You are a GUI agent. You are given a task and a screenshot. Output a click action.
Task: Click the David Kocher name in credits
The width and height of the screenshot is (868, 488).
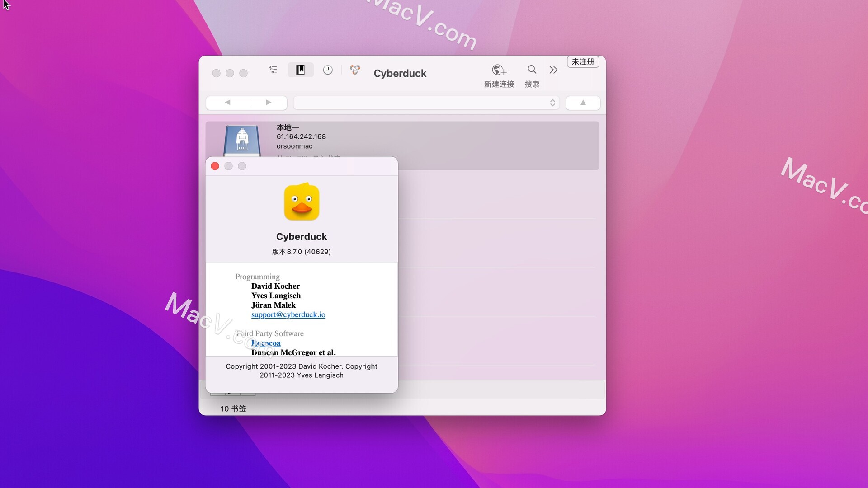[275, 286]
